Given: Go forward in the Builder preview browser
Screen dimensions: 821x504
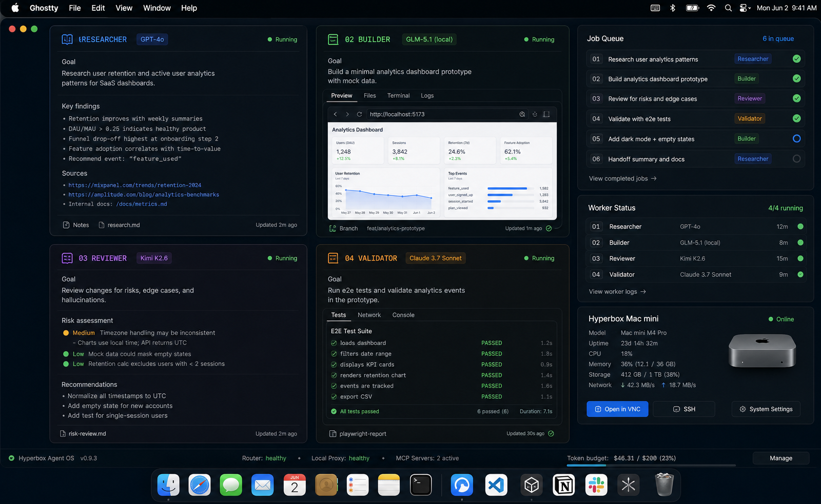Looking at the screenshot, I should point(347,114).
